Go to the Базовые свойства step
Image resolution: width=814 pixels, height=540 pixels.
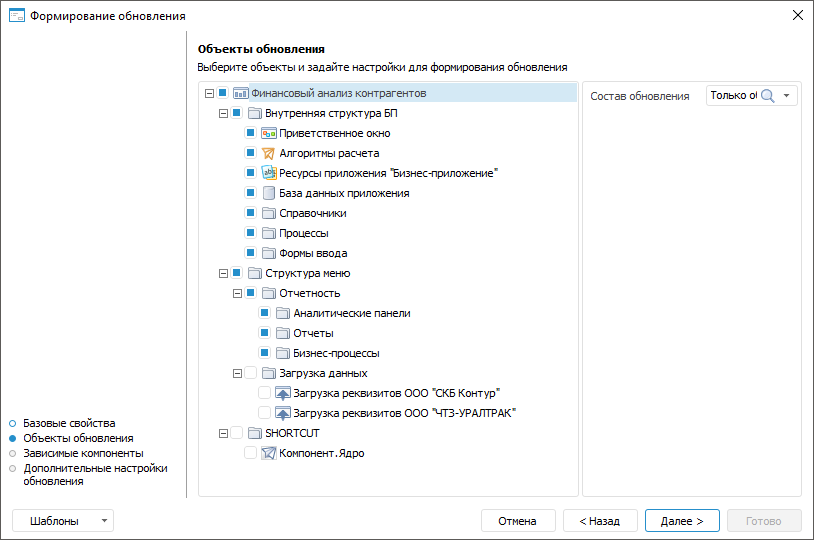point(69,423)
